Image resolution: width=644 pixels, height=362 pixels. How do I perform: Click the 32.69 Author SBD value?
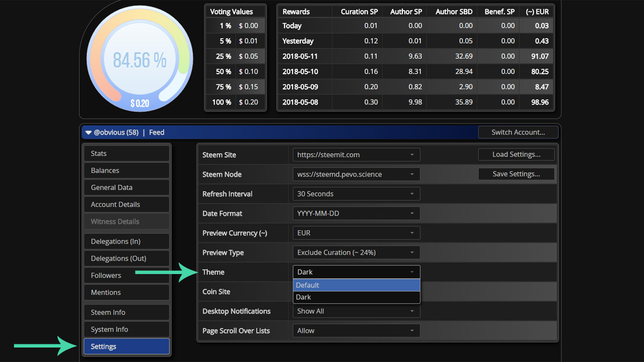pos(464,56)
